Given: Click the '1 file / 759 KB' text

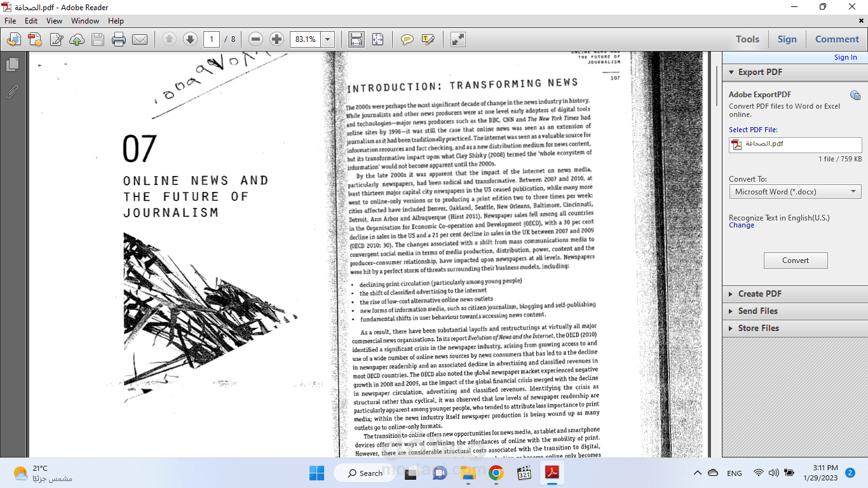Looking at the screenshot, I should pos(840,159).
